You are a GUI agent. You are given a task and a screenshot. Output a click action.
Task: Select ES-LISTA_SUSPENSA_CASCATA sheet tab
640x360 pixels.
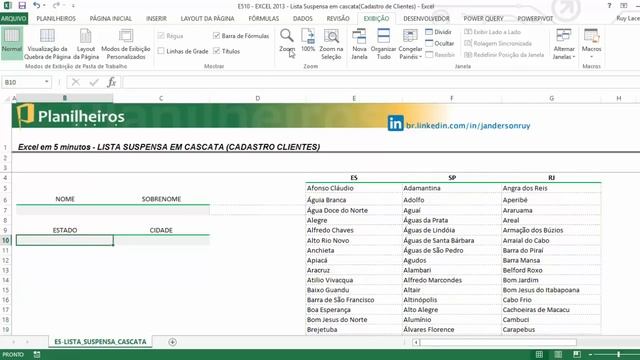(x=100, y=342)
